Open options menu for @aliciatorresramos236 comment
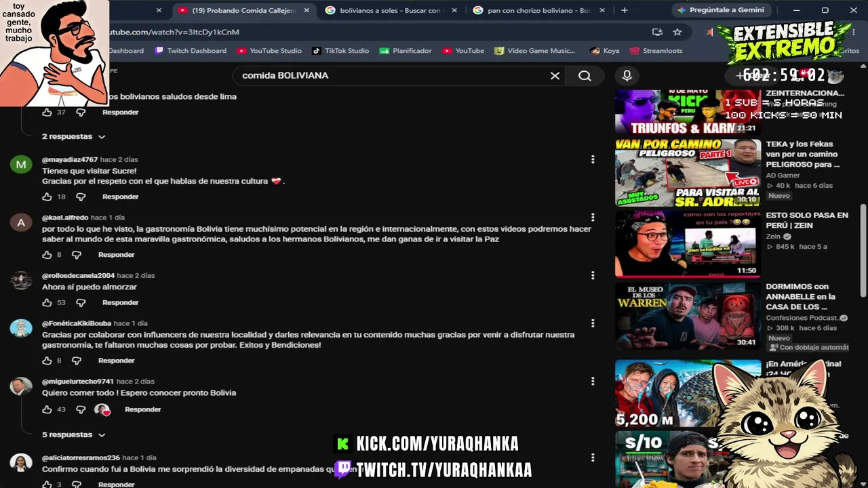Viewport: 868px width, 488px height. [593, 457]
